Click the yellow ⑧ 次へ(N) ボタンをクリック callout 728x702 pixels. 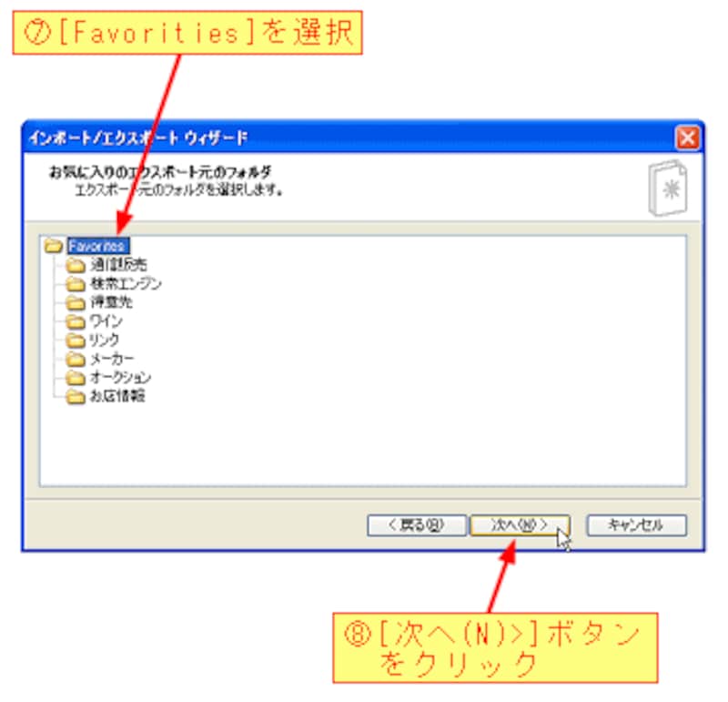click(x=495, y=647)
